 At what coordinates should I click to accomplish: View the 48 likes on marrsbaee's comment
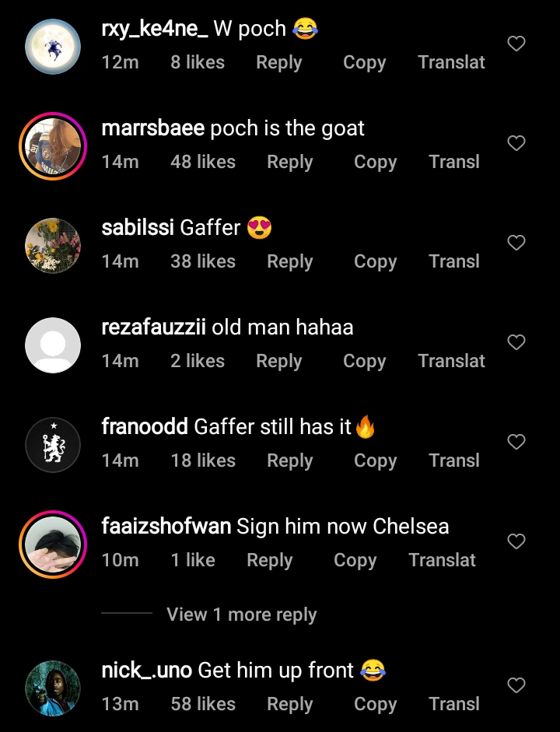203,162
